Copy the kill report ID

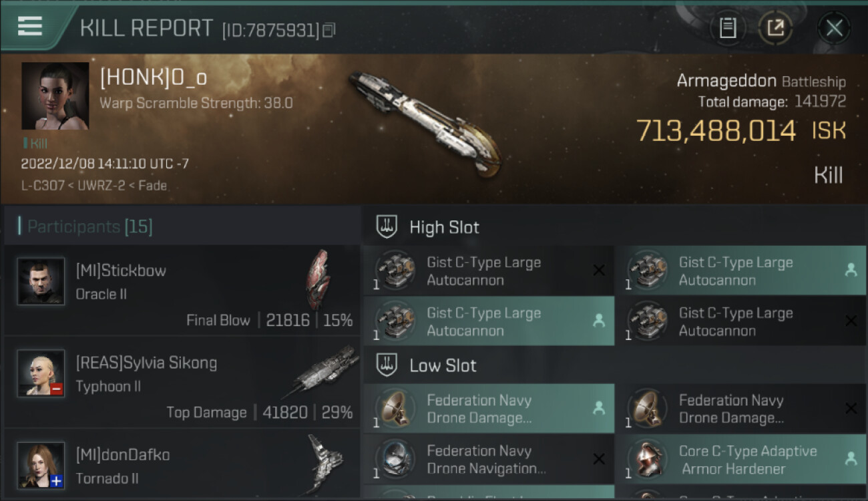[329, 30]
